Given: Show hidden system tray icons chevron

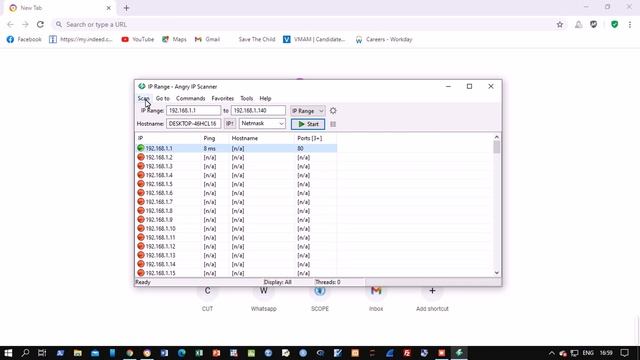Looking at the screenshot, I should click(551, 353).
